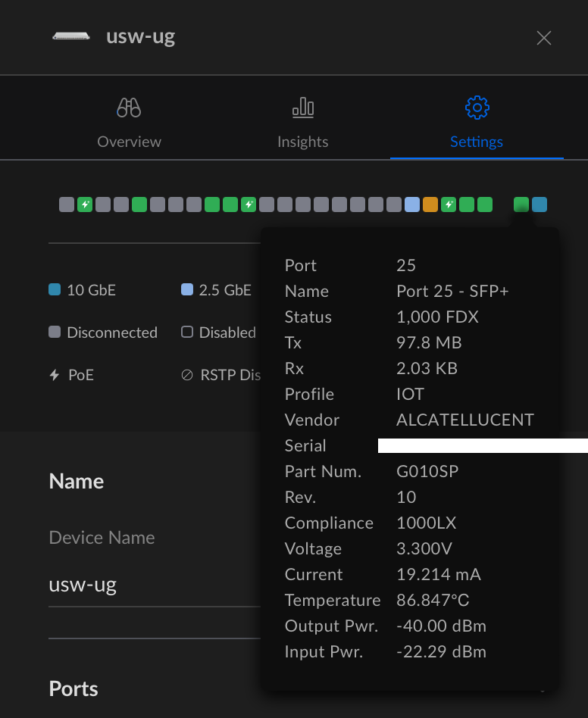Click the Name section heading
Image resolution: width=588 pixels, height=718 pixels.
point(77,482)
